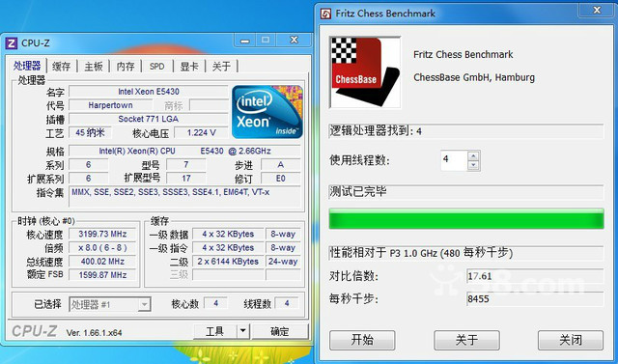Click the green benchmark progress bar
The image size is (618, 364).
(x=466, y=218)
